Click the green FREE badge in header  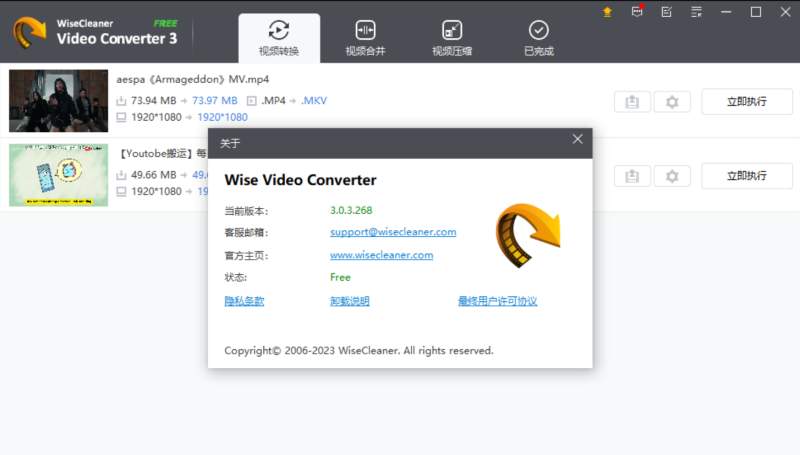(165, 23)
